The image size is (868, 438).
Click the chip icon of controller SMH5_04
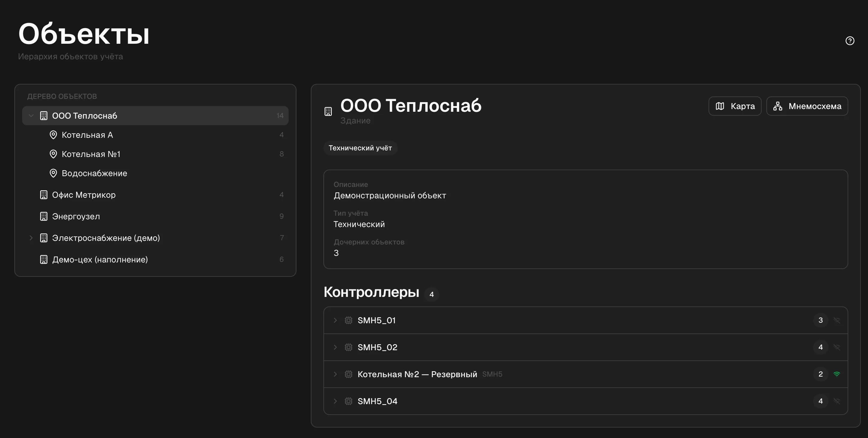(x=348, y=401)
